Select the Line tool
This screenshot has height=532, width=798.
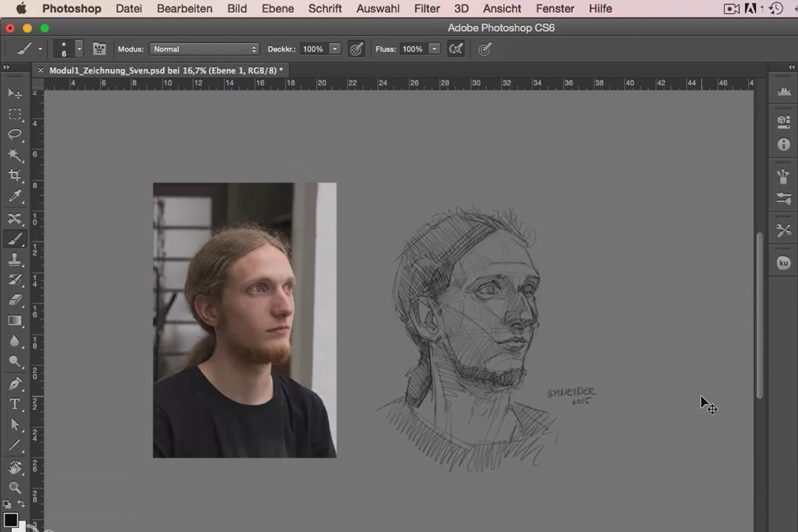tap(15, 445)
